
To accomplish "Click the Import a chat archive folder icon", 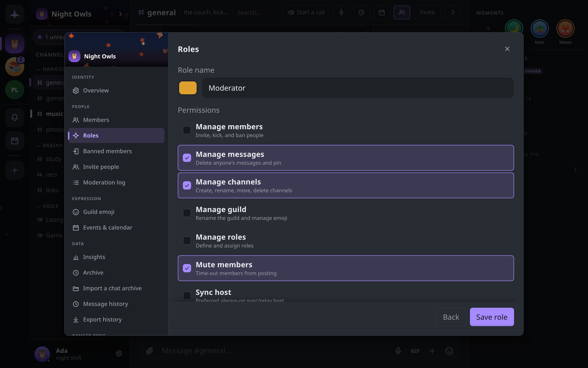I will coord(76,288).
